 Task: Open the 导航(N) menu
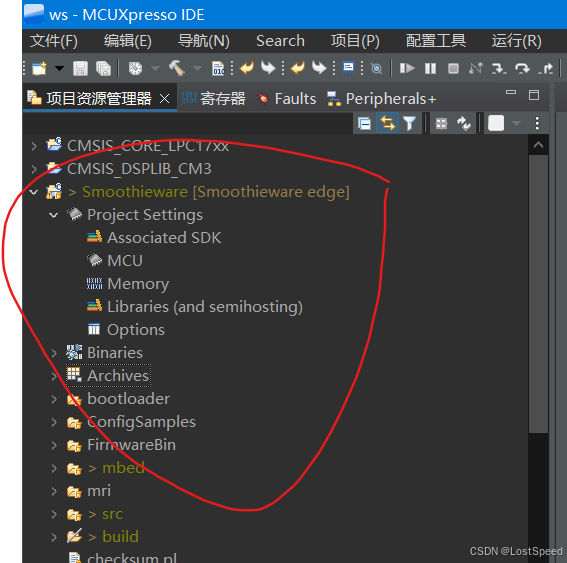click(204, 41)
